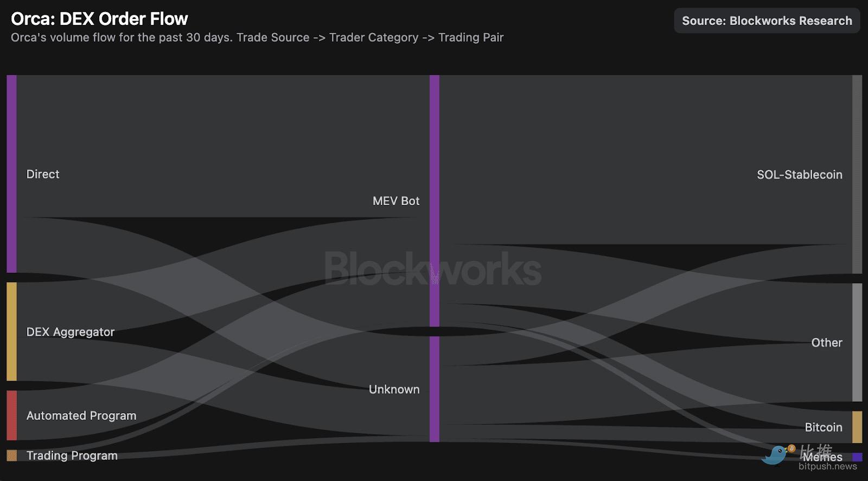
Task: Open the bitpush.news watermark link
Action: (827, 466)
